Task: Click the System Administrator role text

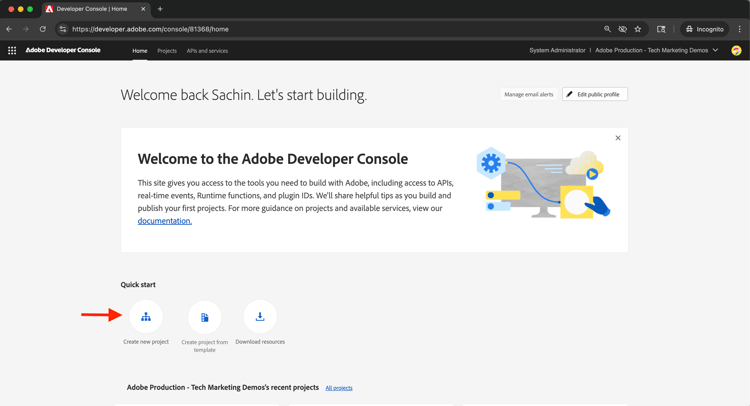Action: click(557, 50)
